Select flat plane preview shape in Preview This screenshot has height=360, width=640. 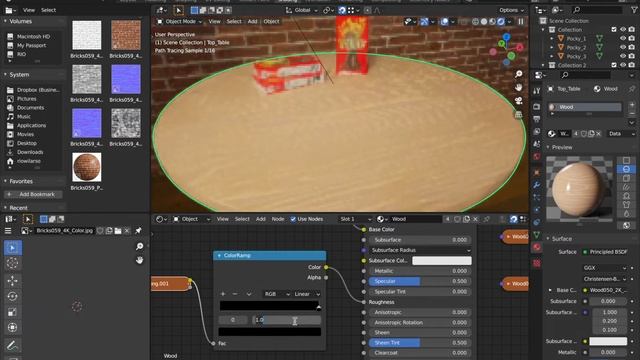[x=627, y=160]
